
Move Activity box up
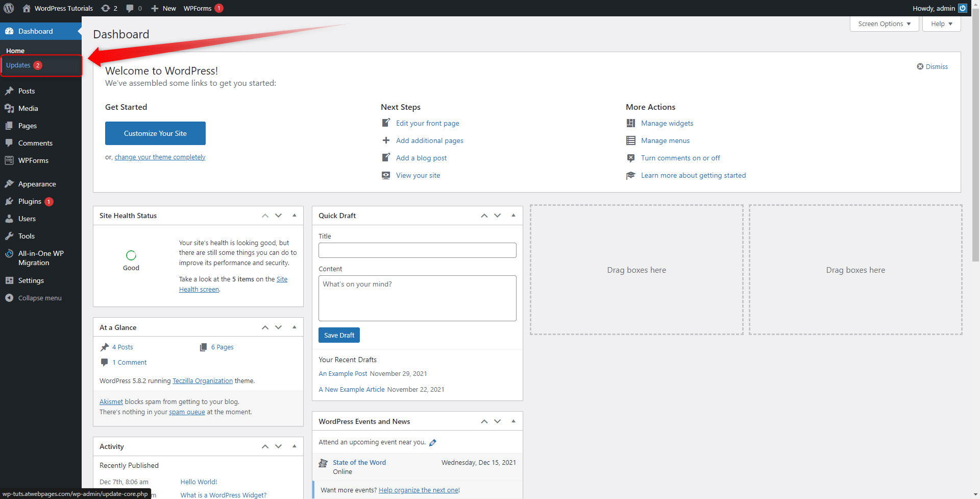click(x=265, y=446)
